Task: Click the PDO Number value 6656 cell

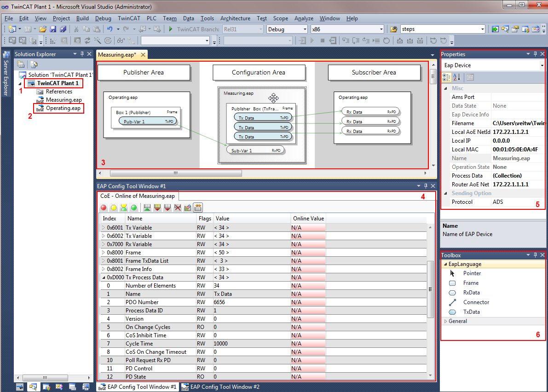Action: [251, 302]
